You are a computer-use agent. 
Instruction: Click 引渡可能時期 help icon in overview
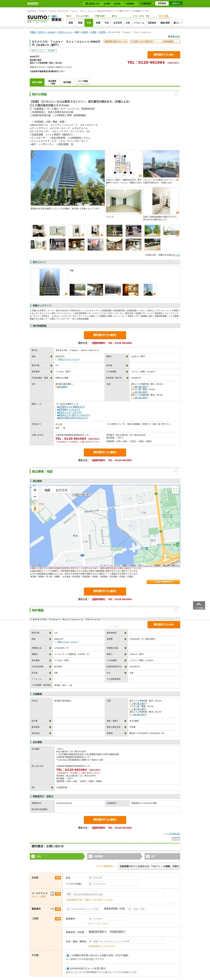click(50, 667)
